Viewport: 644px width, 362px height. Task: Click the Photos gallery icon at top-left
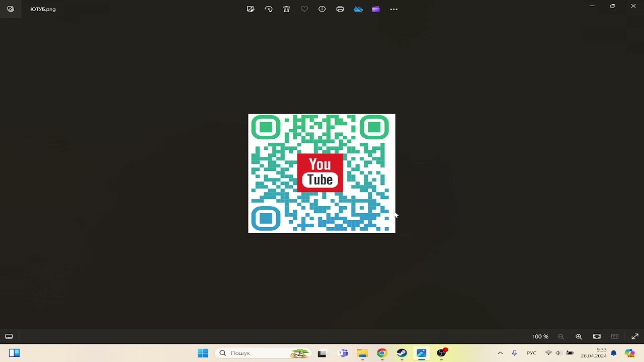[11, 9]
